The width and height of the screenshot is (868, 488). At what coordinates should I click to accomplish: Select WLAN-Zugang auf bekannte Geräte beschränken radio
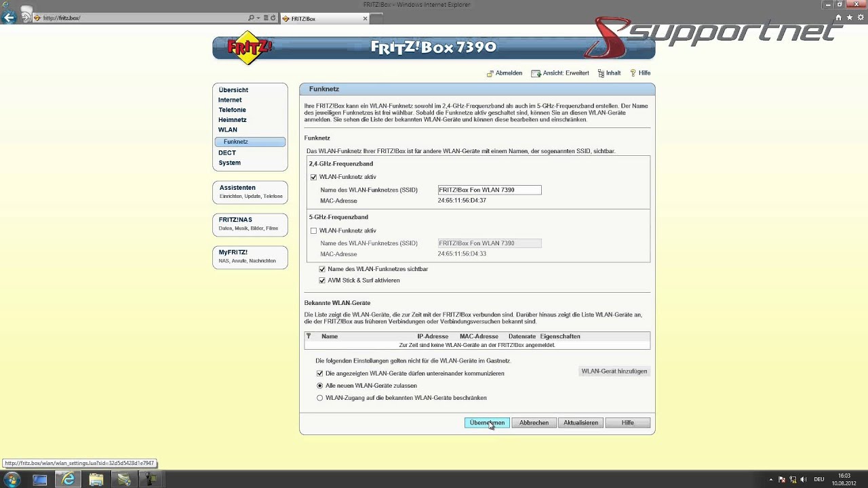click(320, 398)
